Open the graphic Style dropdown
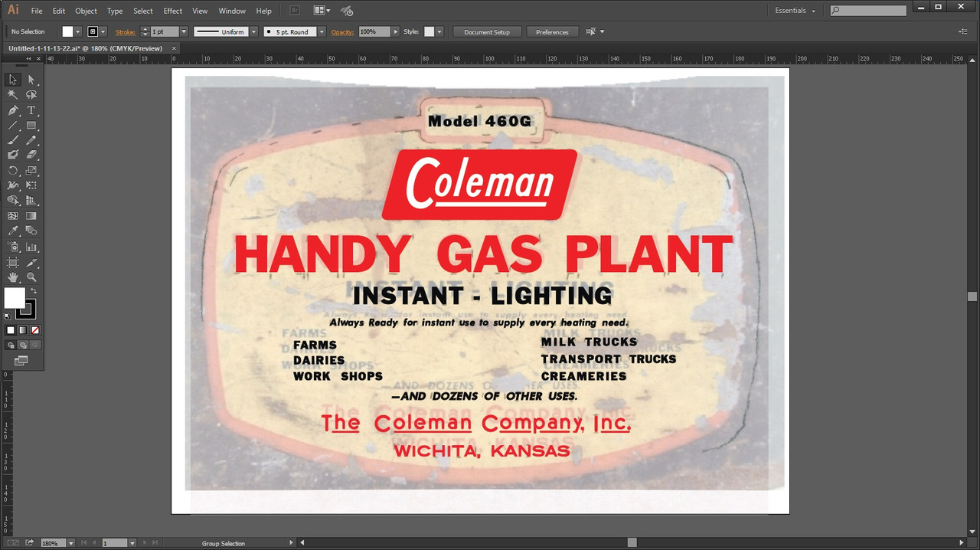The image size is (980, 550). pyautogui.click(x=439, y=31)
